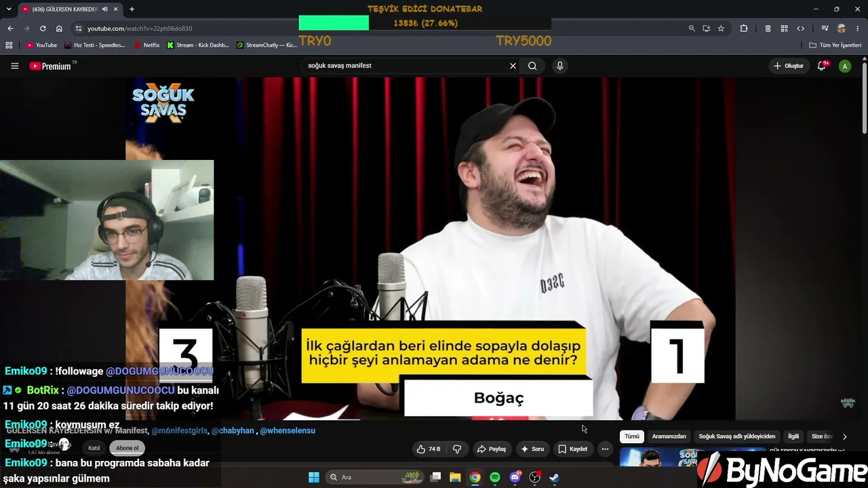This screenshot has height=488, width=868.
Task: Click the code brackets extension icon
Action: (x=800, y=28)
